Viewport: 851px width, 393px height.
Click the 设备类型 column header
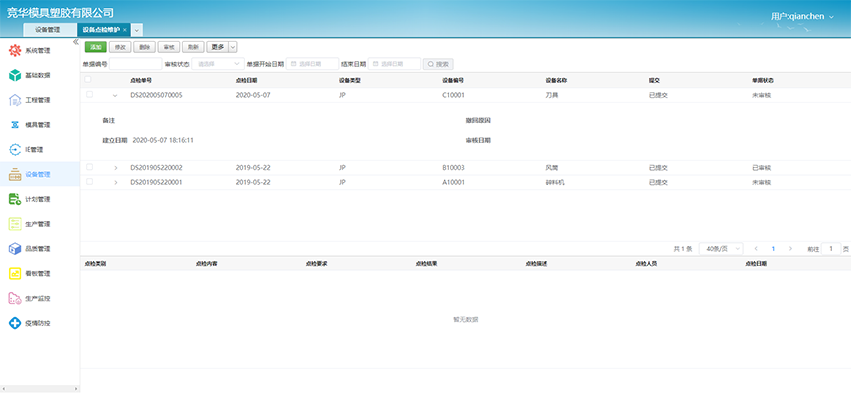[350, 80]
